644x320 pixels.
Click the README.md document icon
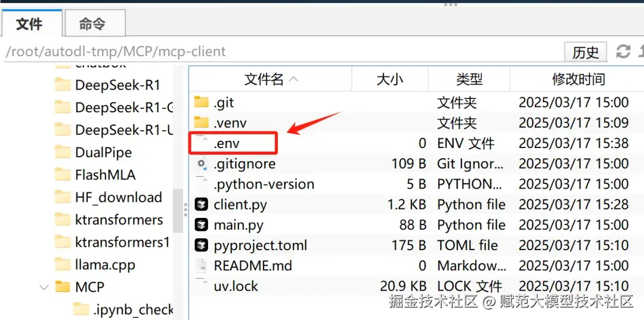202,266
